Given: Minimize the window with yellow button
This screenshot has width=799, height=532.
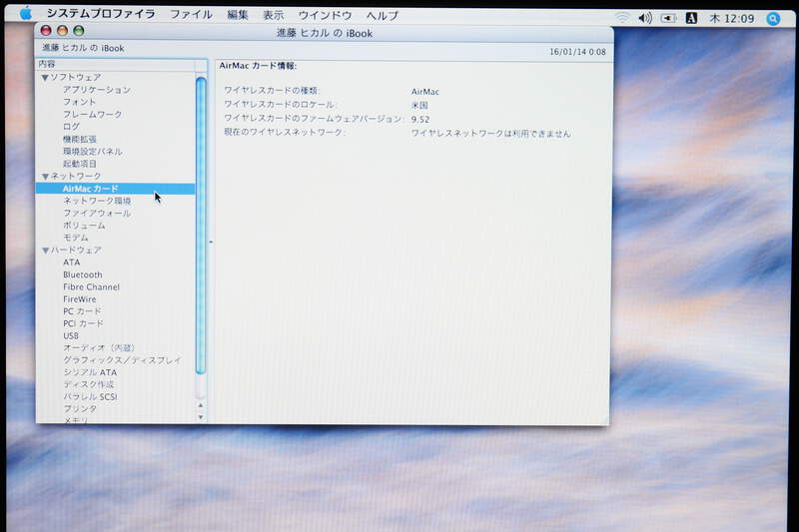Looking at the screenshot, I should pos(62,31).
